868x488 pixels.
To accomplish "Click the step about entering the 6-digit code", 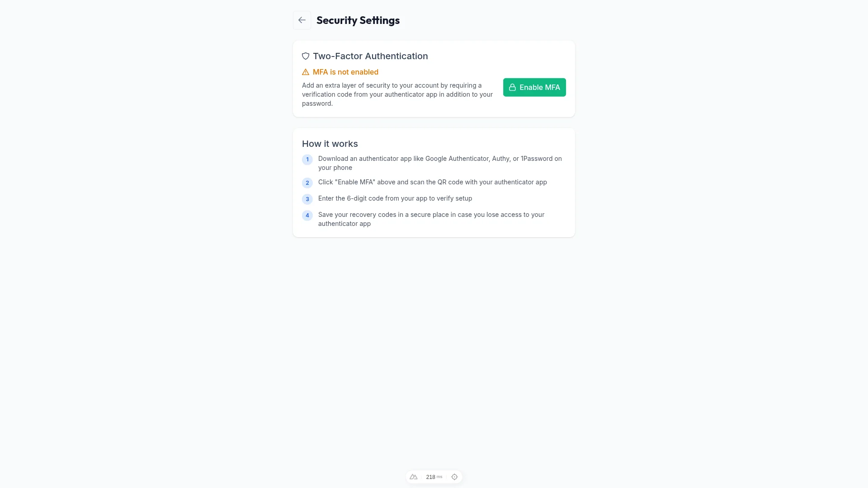I will 395,198.
